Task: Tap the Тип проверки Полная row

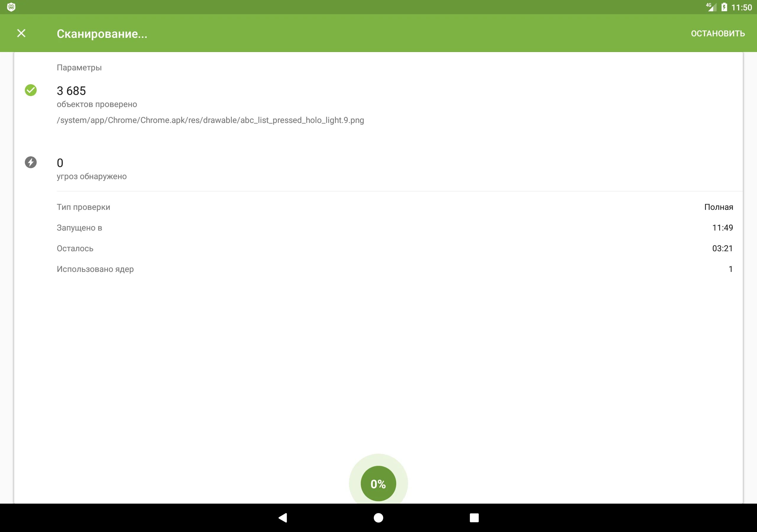Action: click(x=395, y=207)
